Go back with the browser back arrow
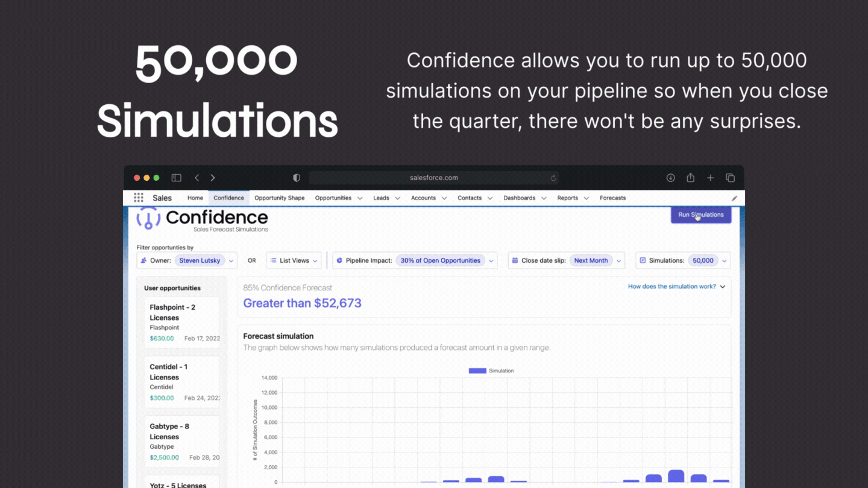This screenshot has height=488, width=868. (197, 178)
